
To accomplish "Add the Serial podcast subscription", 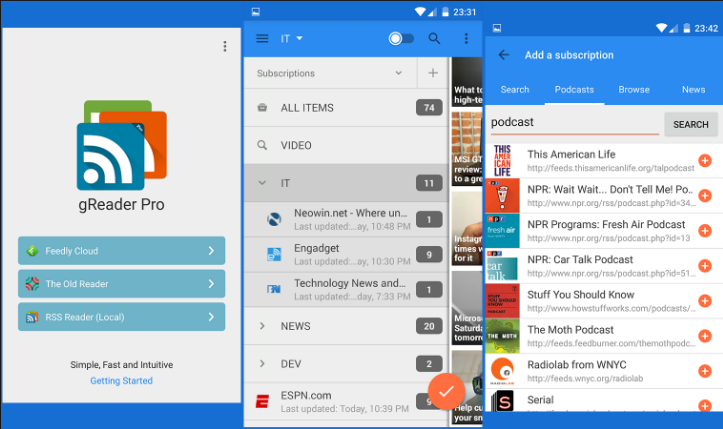I will point(705,405).
